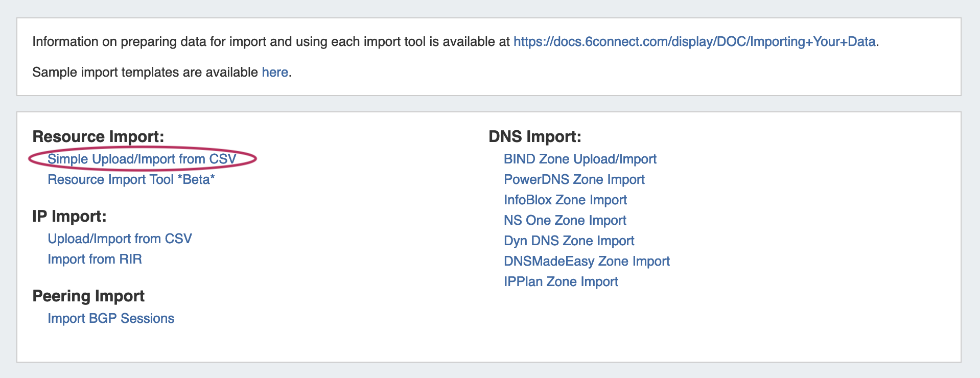This screenshot has width=980, height=378.
Task: Click the 'here' sample templates link
Action: coord(275,72)
